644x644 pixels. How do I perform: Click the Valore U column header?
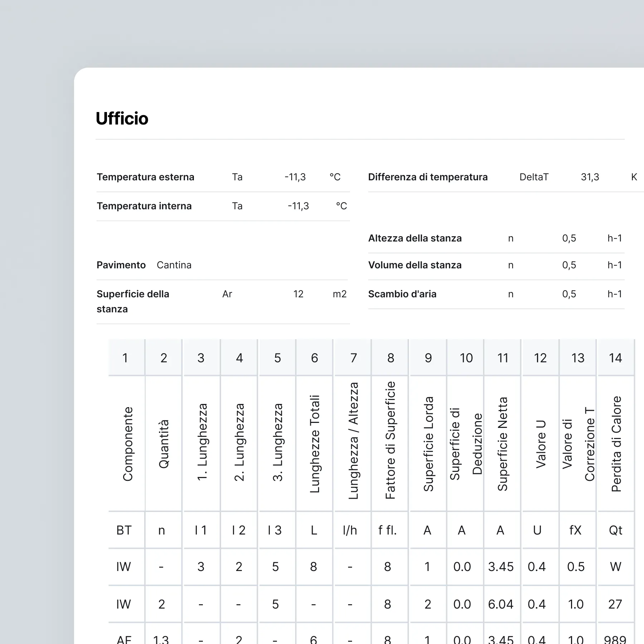(x=541, y=444)
